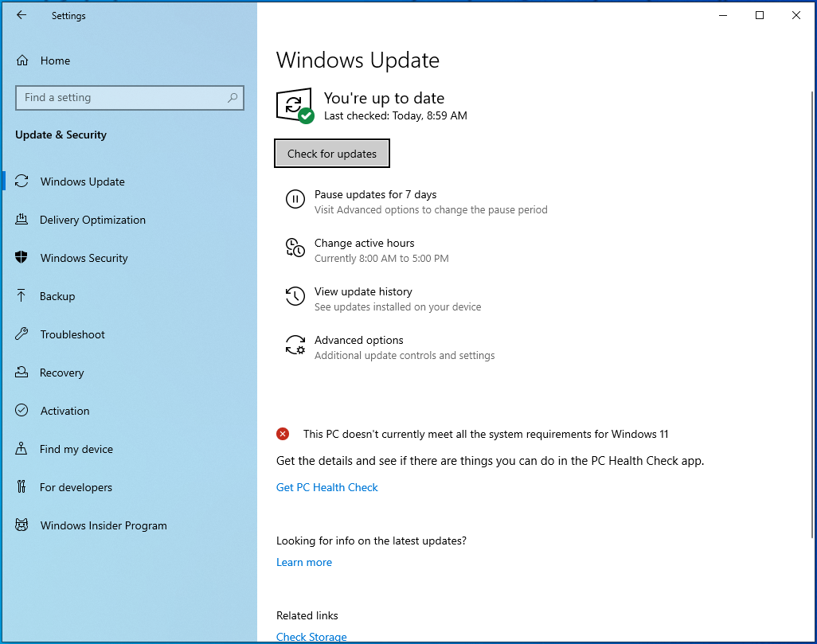817x644 pixels.
Task: Open the Get PC Health Check link
Action: click(x=326, y=487)
